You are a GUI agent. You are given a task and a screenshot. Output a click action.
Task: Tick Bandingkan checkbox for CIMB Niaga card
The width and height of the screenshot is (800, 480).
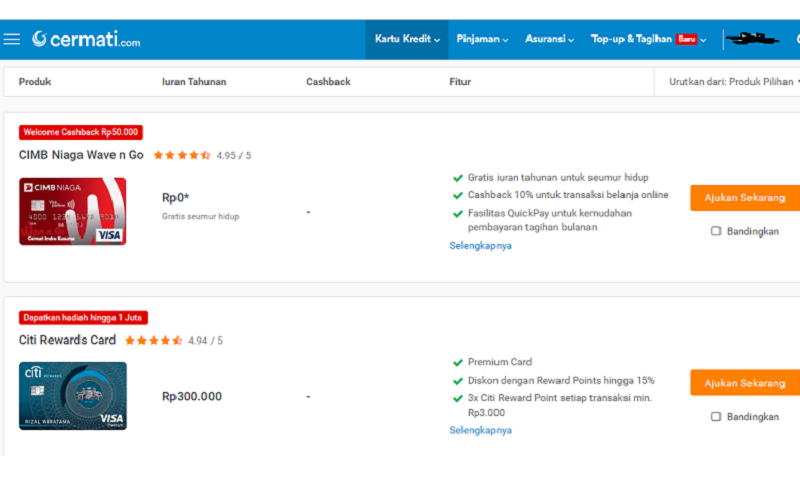click(715, 231)
